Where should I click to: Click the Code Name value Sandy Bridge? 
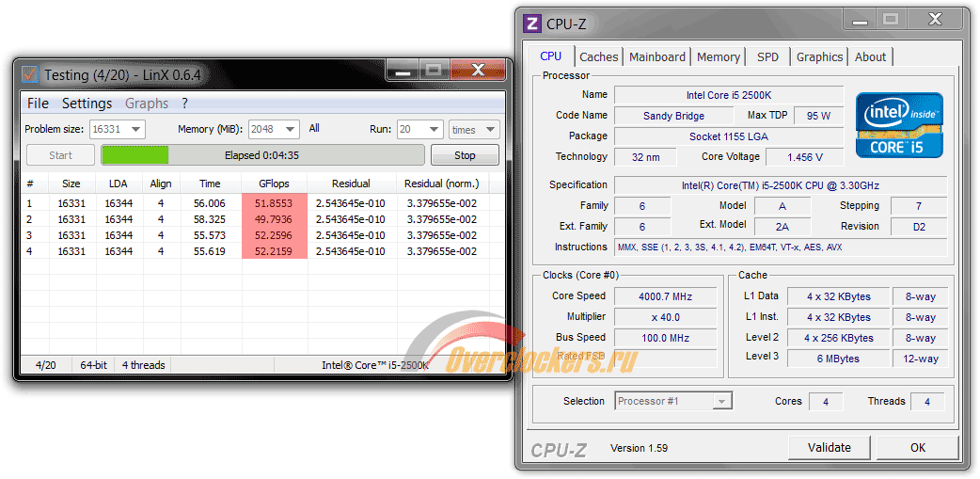673,116
